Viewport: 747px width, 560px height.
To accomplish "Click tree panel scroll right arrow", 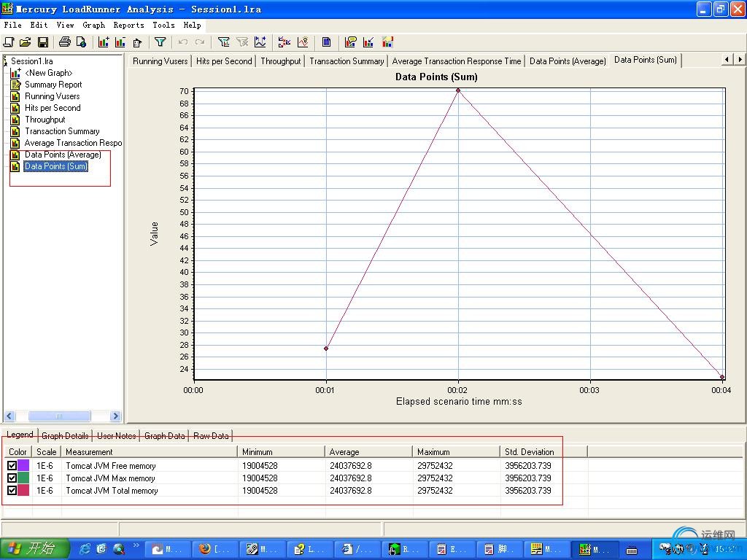I will pos(115,416).
